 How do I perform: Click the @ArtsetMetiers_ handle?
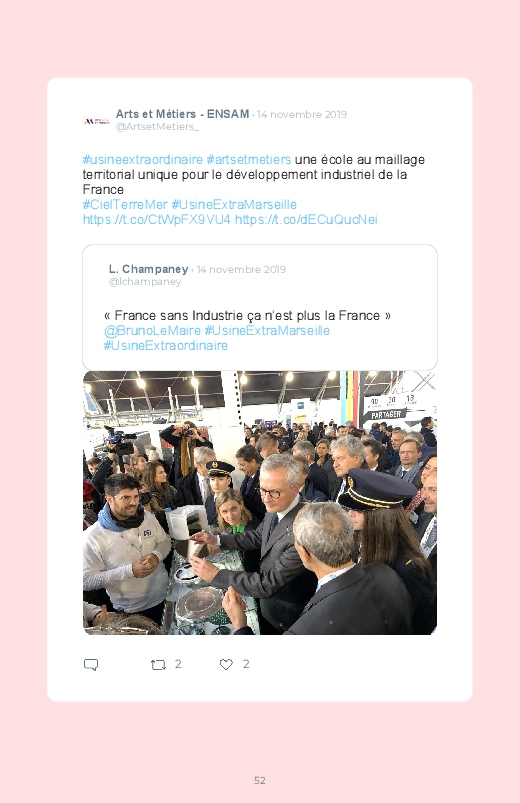pyautogui.click(x=157, y=126)
